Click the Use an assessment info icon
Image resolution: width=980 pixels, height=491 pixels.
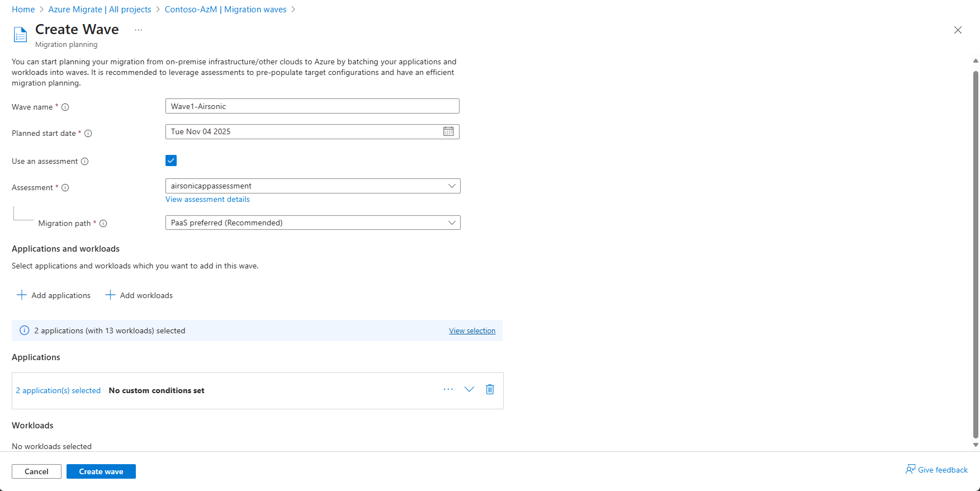click(x=85, y=162)
